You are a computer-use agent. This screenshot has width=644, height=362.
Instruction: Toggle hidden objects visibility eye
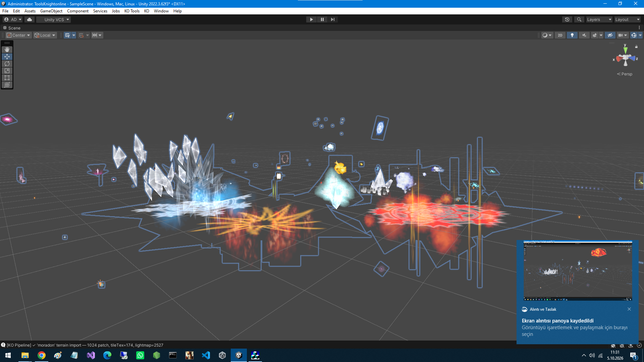pos(610,35)
